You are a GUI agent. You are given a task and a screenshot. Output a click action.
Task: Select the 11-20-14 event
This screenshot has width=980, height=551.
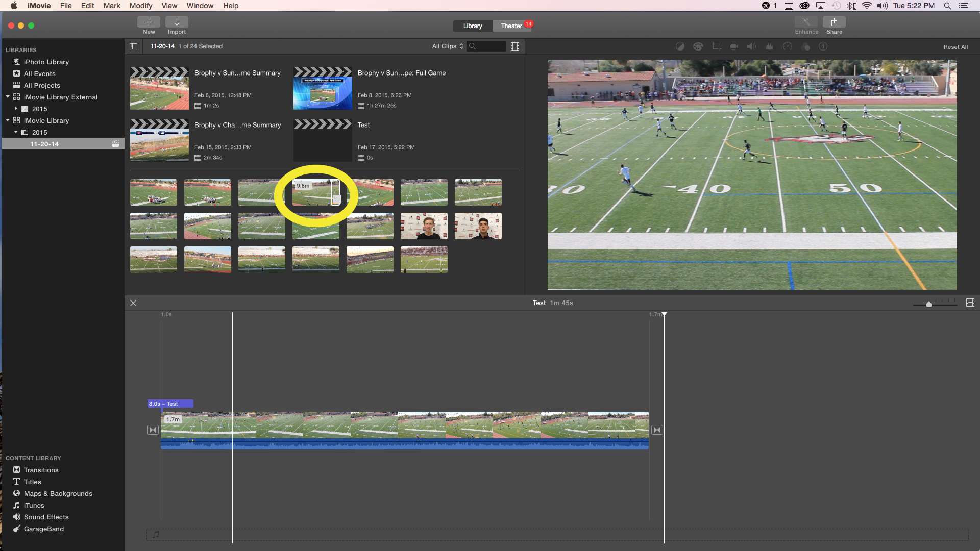(x=63, y=144)
